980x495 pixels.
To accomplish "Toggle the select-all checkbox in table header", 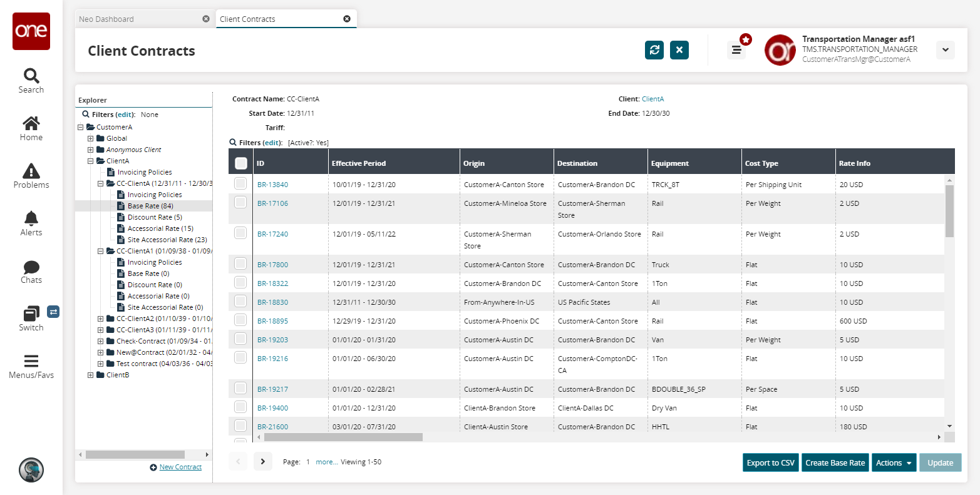I will pos(240,163).
